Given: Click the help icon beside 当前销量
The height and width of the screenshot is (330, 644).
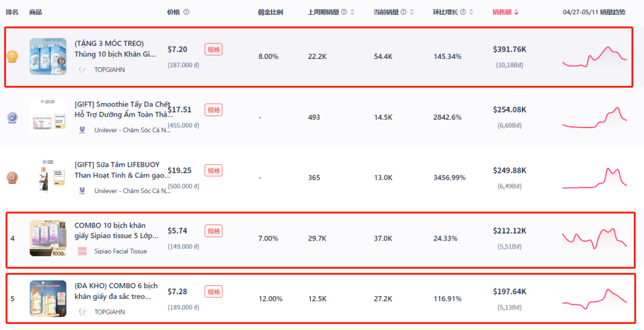Looking at the screenshot, I should click(403, 12).
